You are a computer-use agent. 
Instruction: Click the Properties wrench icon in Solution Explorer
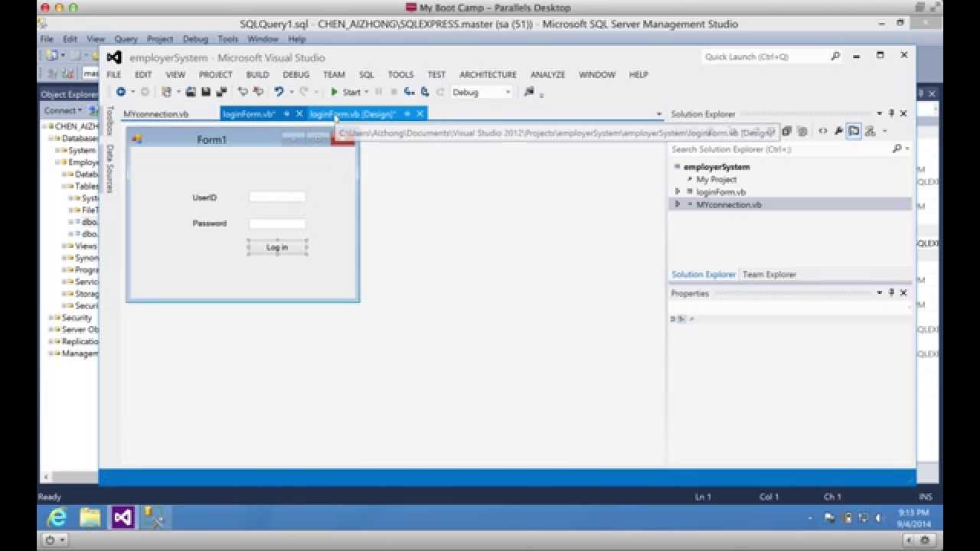(x=839, y=131)
